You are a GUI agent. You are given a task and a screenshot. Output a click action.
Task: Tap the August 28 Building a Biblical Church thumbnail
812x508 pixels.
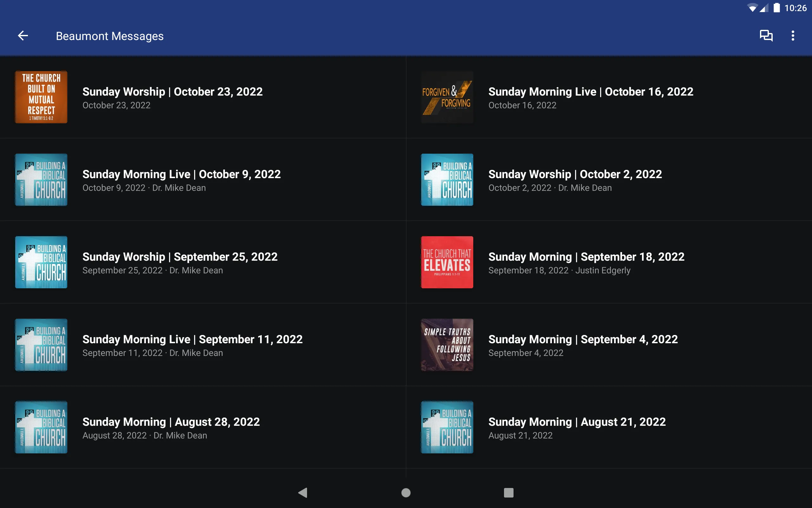pyautogui.click(x=41, y=427)
